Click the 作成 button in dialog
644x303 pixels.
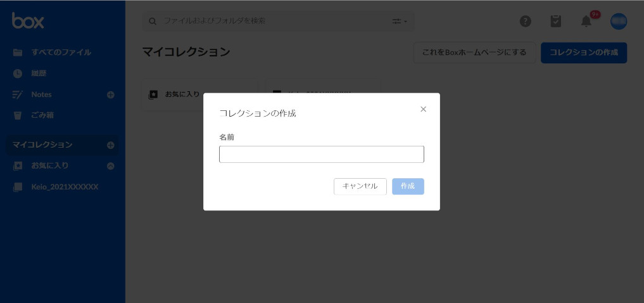tap(408, 186)
